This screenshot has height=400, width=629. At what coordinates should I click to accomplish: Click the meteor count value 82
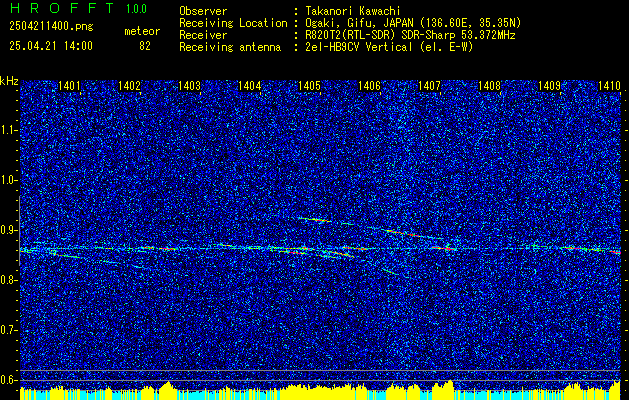pos(145,46)
